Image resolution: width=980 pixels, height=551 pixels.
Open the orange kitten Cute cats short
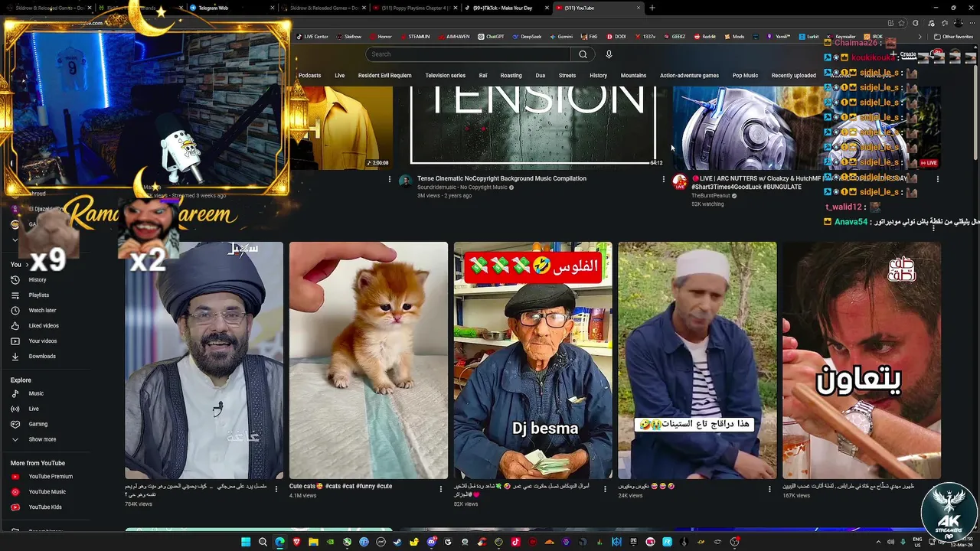click(368, 360)
